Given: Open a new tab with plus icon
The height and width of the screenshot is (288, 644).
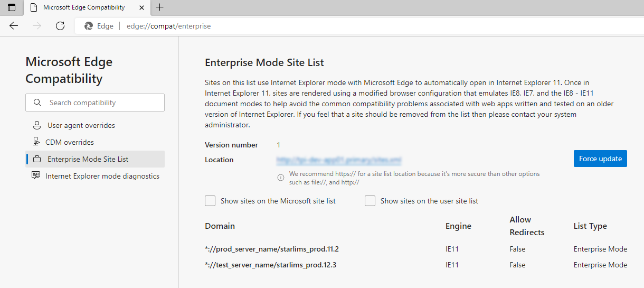Looking at the screenshot, I should coord(160,7).
